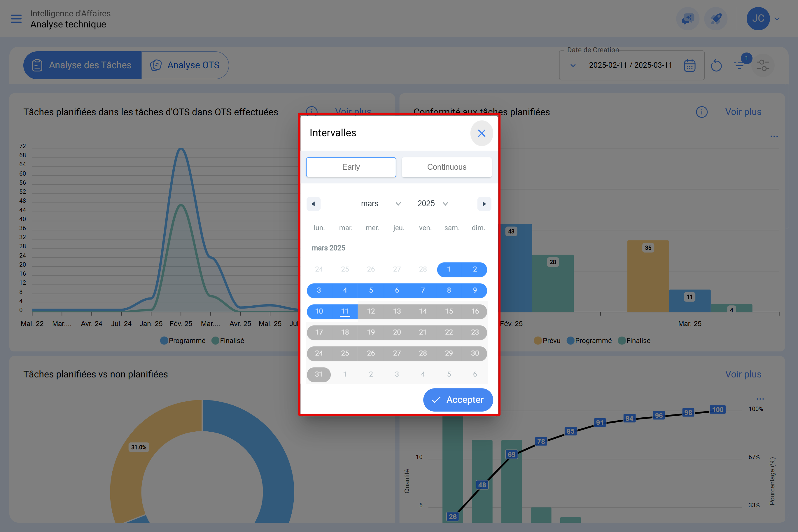Select the Continuous interval option

pyautogui.click(x=447, y=167)
